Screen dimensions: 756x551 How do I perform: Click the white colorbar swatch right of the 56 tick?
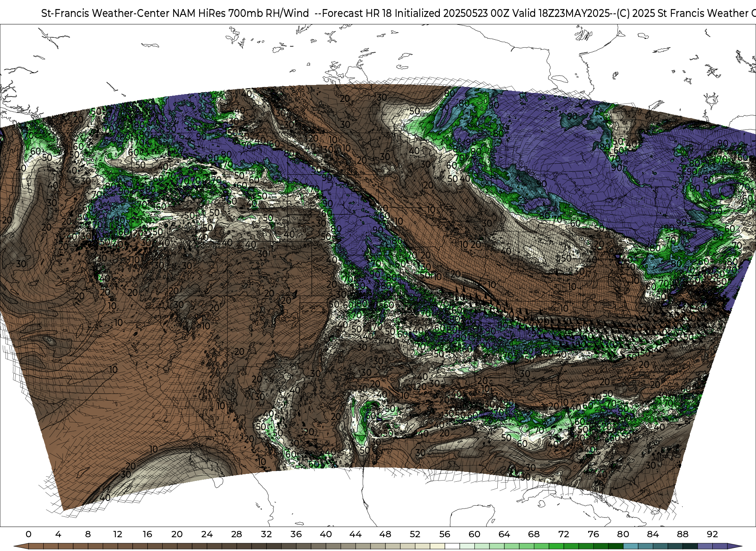pos(452,546)
